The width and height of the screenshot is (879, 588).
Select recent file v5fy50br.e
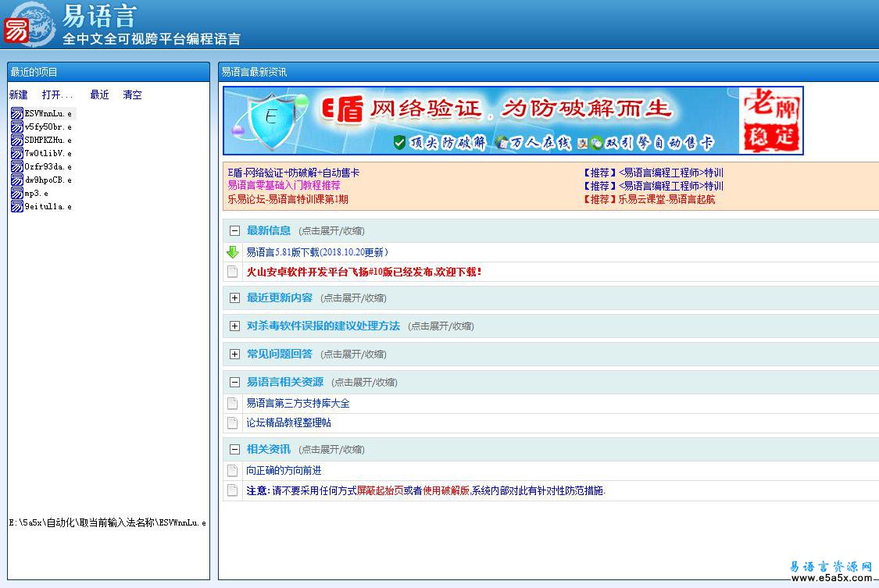[48, 127]
